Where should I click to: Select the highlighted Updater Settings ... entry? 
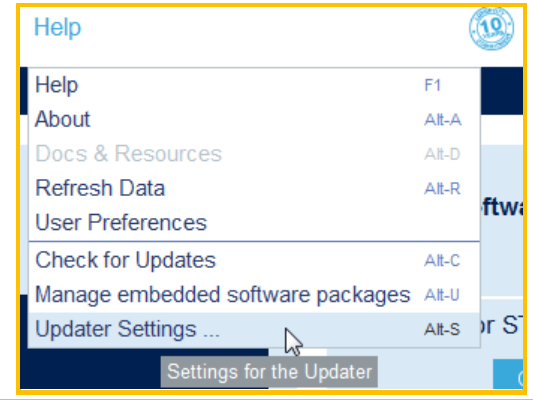coord(254,329)
